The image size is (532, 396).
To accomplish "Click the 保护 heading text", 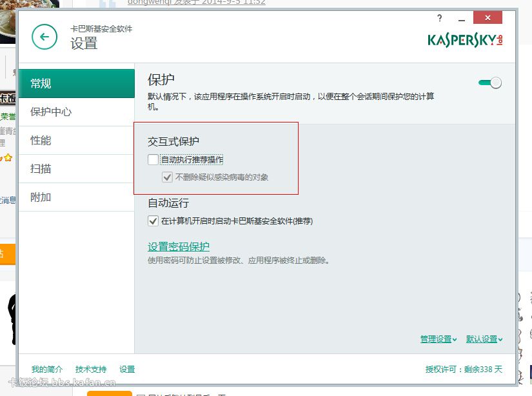I will click(161, 80).
